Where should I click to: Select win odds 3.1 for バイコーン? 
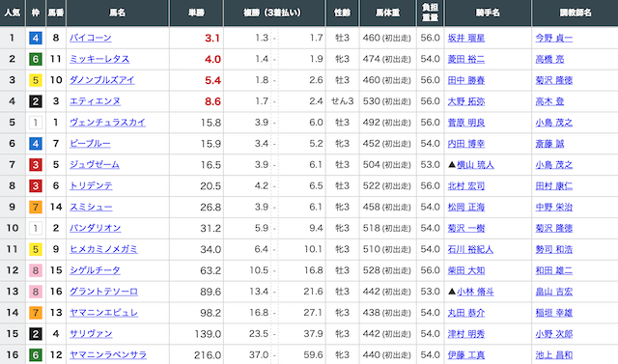tap(212, 39)
